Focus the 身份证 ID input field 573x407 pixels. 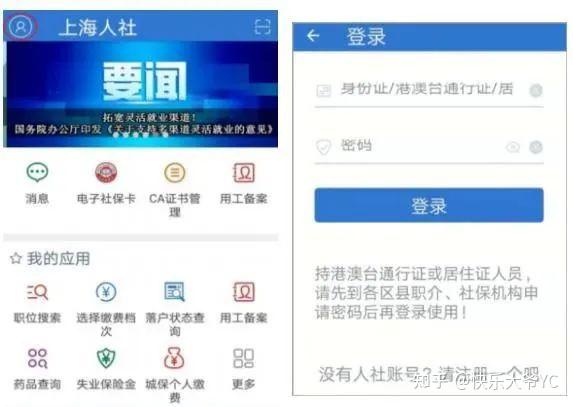429,90
